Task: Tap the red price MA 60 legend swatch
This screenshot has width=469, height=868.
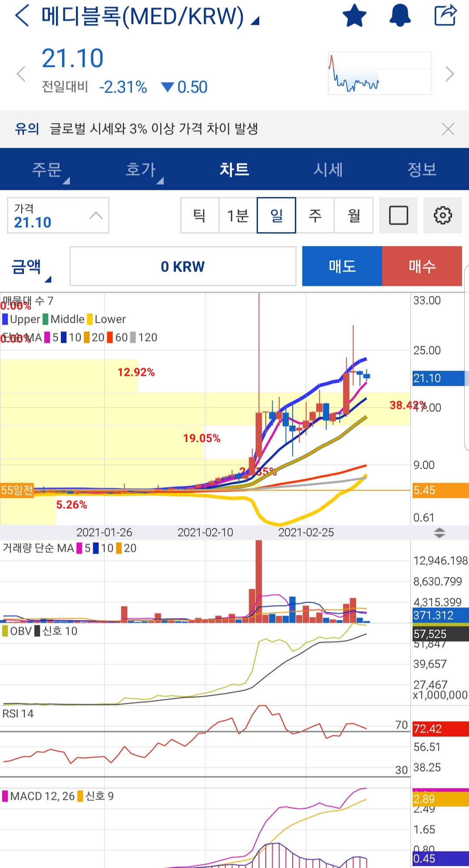Action: (110, 338)
